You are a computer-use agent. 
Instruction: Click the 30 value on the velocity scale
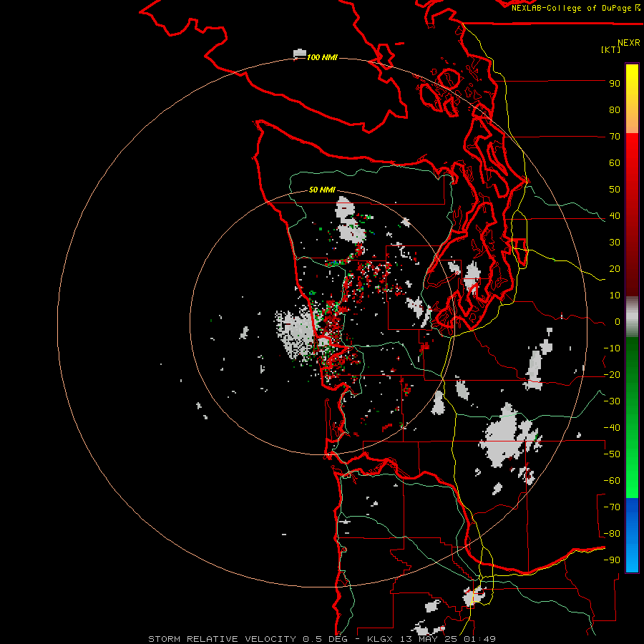(615, 243)
